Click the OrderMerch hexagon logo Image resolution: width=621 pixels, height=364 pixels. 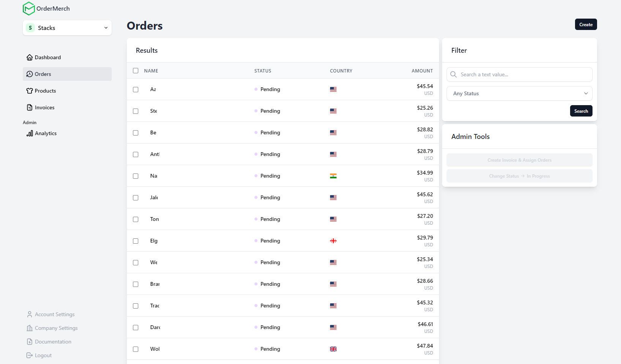pos(28,8)
